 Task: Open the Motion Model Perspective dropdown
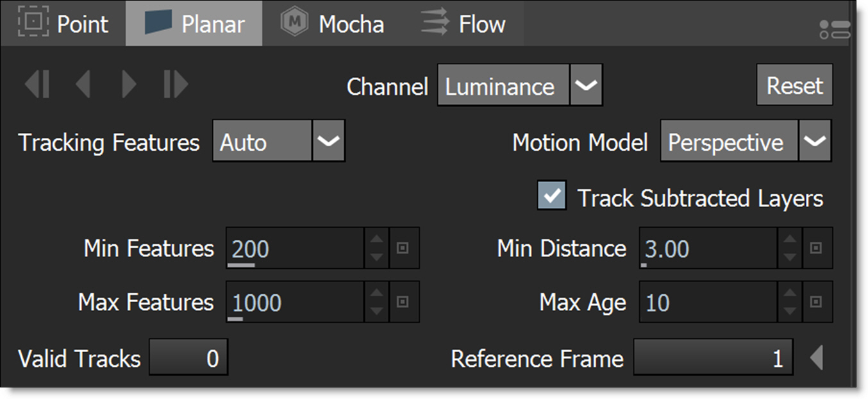[815, 141]
